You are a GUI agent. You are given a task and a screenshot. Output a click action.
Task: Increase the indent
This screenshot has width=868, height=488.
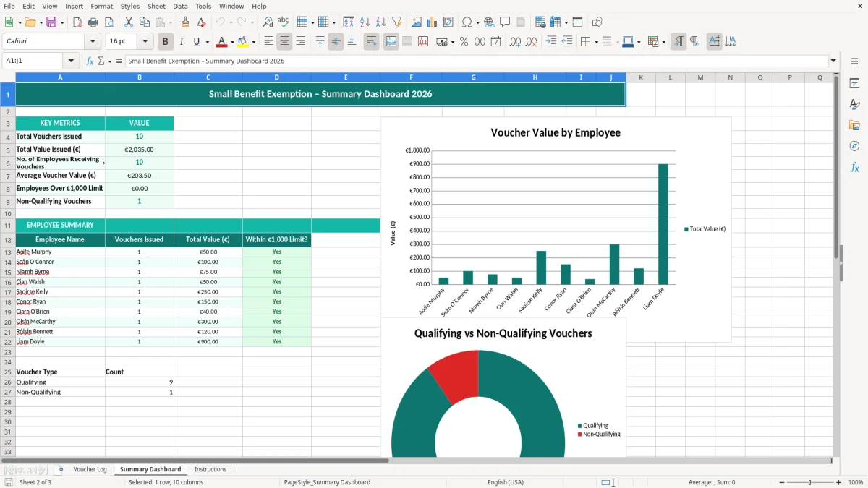[x=551, y=42]
